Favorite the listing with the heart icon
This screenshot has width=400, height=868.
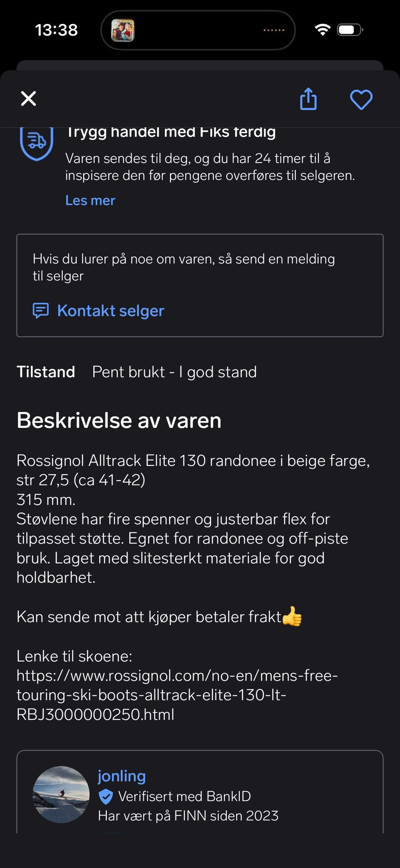tap(361, 100)
